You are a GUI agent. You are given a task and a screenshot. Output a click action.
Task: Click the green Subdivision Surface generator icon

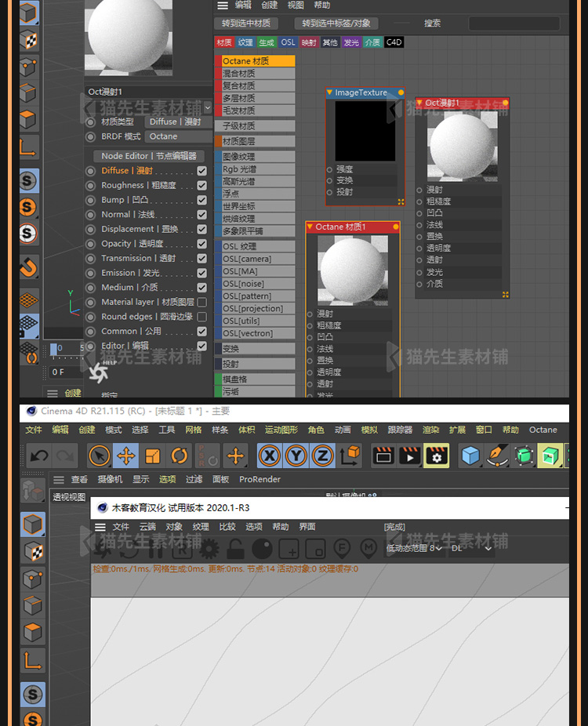pos(524,456)
